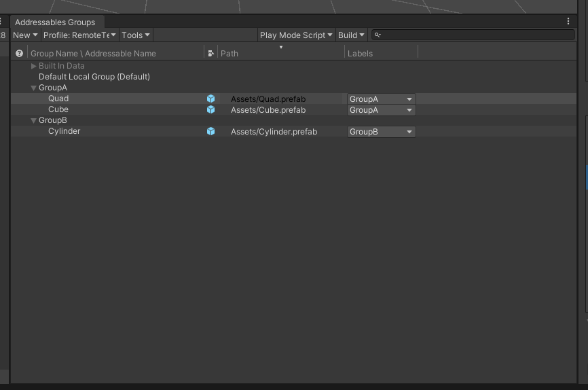This screenshot has width=588, height=390.
Task: Open the Play Mode Script dropdown
Action: (296, 35)
